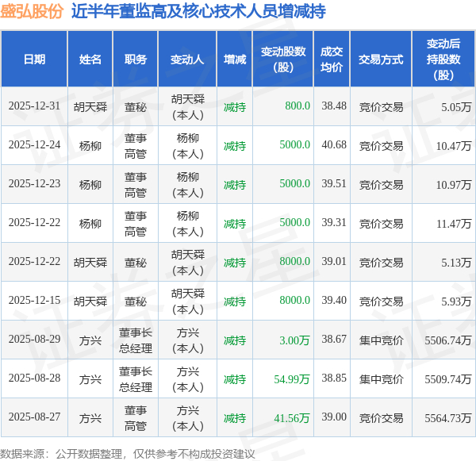Viewport: 476px width, 461px height.
Task: Click the 盛弘股份 title text
Action: (32, 11)
